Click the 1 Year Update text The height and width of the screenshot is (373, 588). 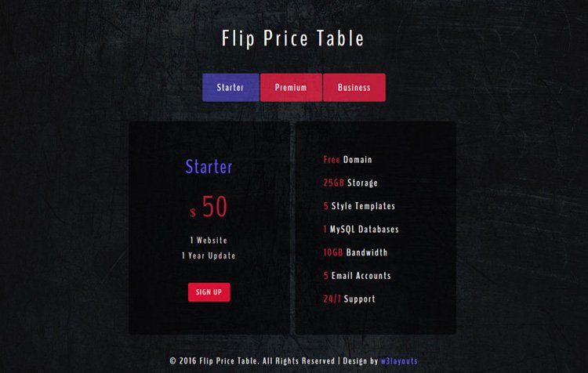pyautogui.click(x=209, y=255)
